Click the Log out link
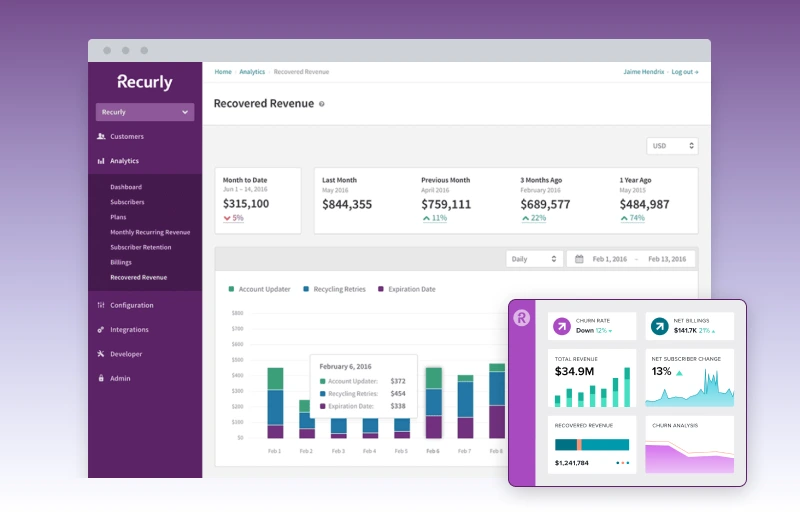Viewport: 800px width, 518px height. tap(685, 72)
